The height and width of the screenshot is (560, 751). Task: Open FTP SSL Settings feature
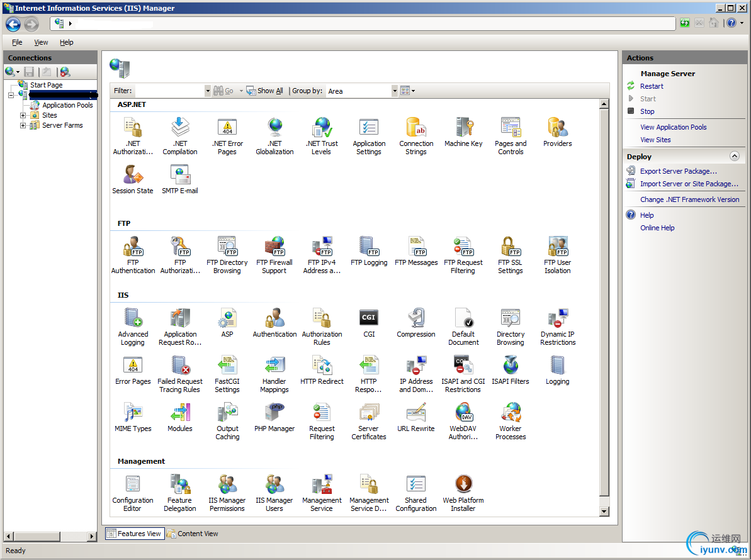(510, 255)
